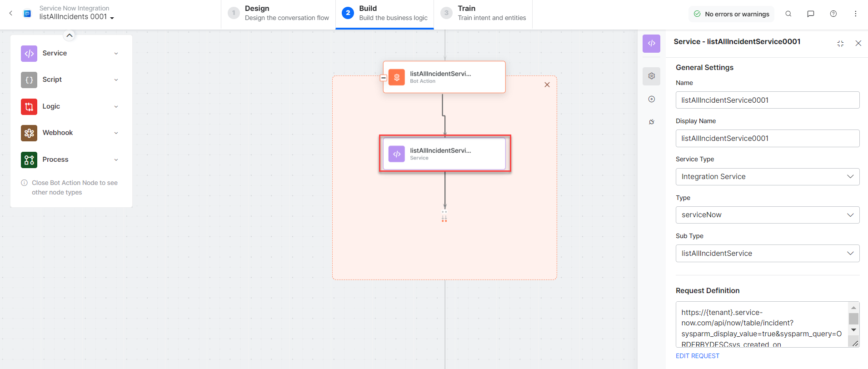Click the Display Name input field
The height and width of the screenshot is (369, 868).
click(767, 139)
